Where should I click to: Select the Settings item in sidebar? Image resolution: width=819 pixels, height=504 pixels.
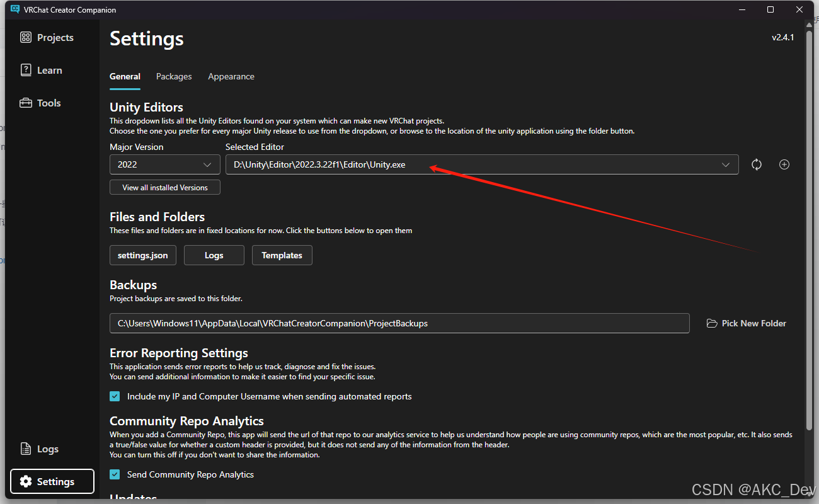pos(52,482)
